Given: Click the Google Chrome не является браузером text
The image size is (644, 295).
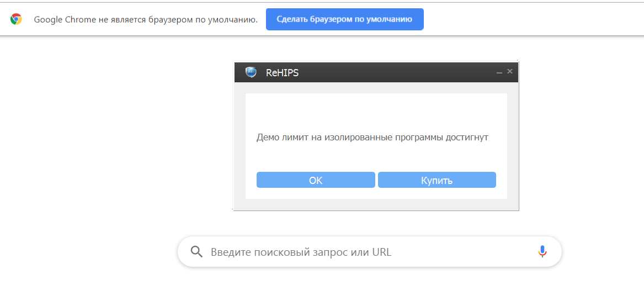Looking at the screenshot, I should pos(146,20).
